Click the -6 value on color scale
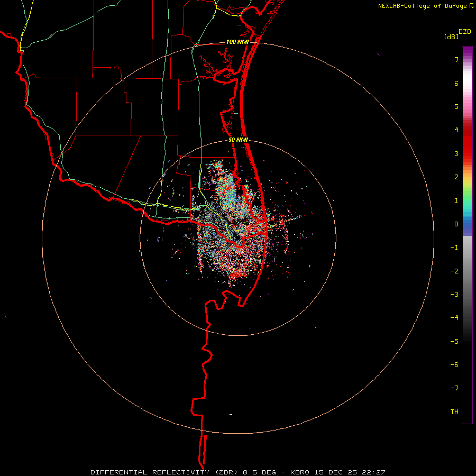This screenshot has height=476, width=476. [x=454, y=365]
